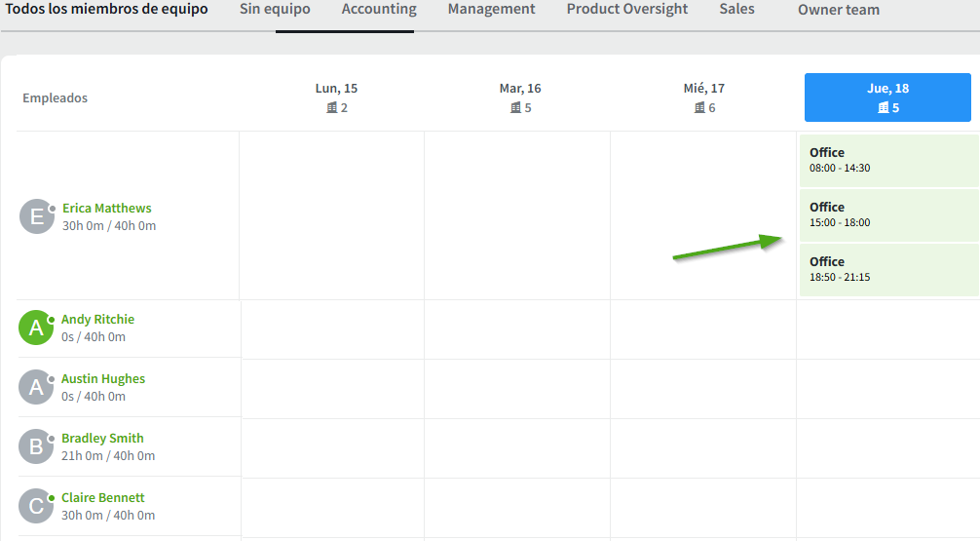Select the Office 15:00 - 18:00 shift
The image size is (980, 541).
(x=888, y=214)
